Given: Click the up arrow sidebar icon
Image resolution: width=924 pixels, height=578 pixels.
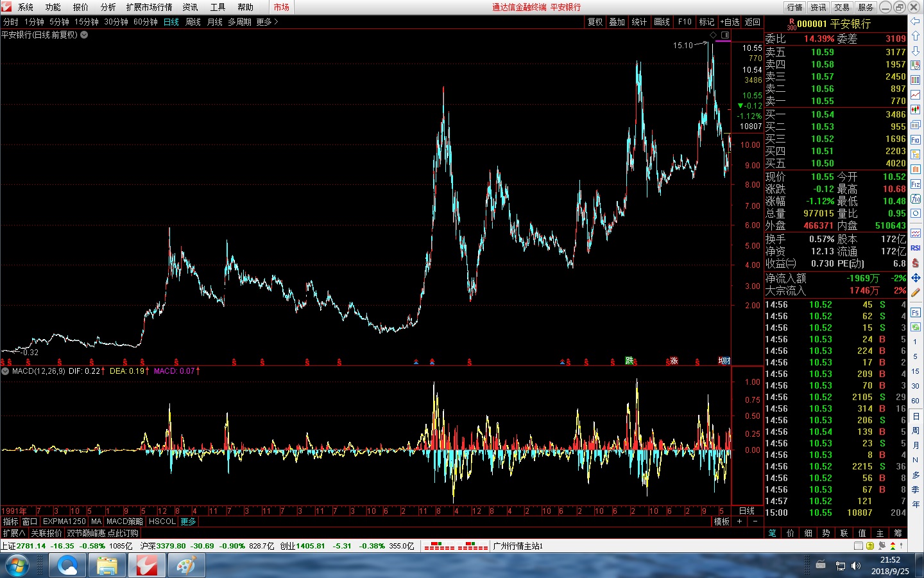Looking at the screenshot, I should tap(916, 36).
